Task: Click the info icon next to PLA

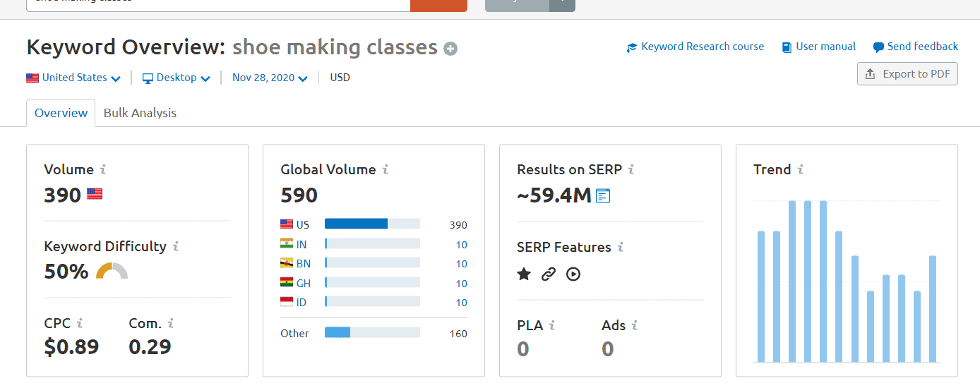Action: pos(552,325)
